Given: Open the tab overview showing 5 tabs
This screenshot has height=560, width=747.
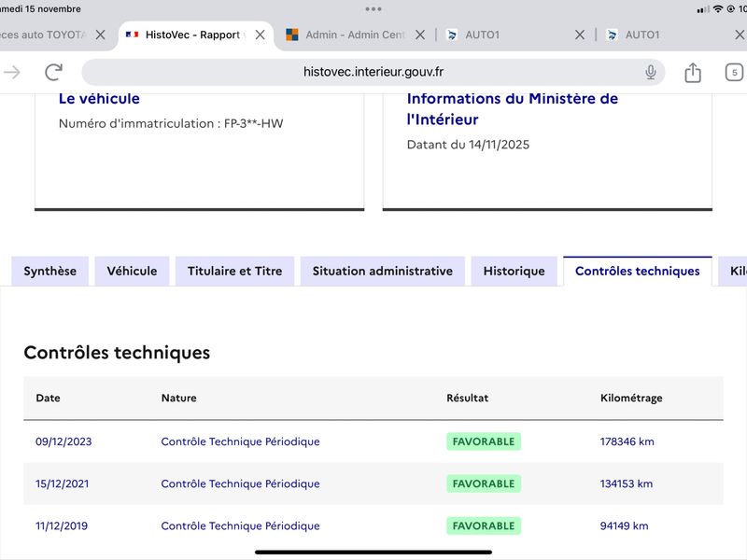Looking at the screenshot, I should [x=734, y=72].
